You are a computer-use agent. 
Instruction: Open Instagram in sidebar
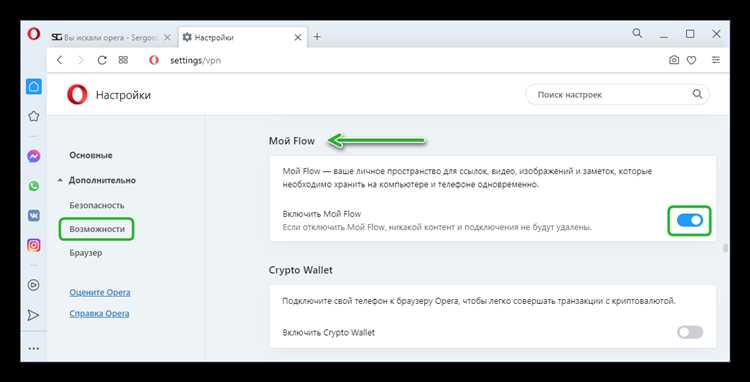[x=33, y=245]
